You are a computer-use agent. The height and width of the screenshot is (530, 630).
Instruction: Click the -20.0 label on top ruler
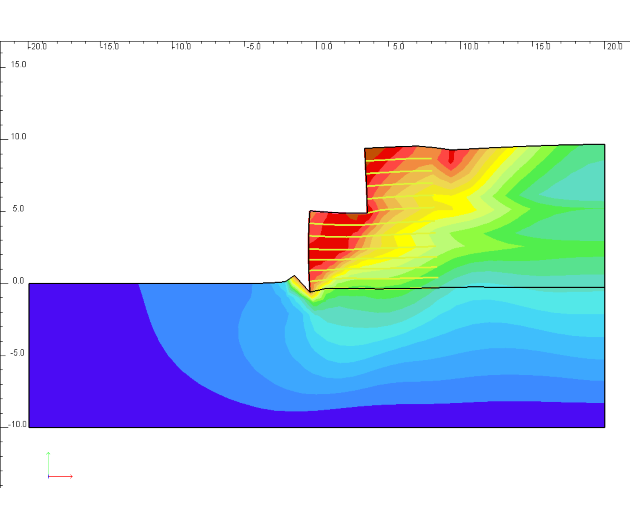click(x=38, y=47)
